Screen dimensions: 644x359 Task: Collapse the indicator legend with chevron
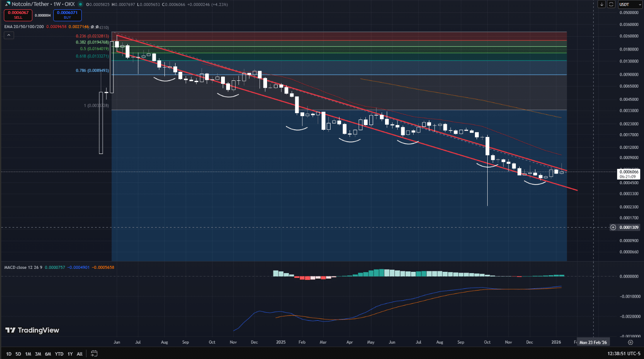pyautogui.click(x=9, y=35)
